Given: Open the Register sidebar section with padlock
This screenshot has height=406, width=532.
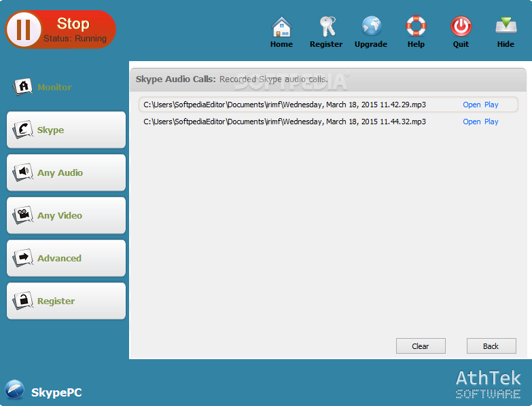Looking at the screenshot, I should tap(66, 301).
